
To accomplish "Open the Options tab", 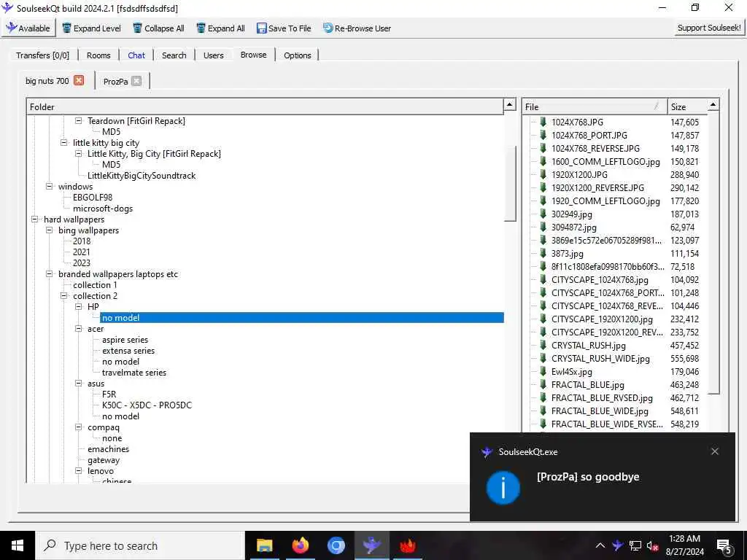I will pyautogui.click(x=298, y=55).
